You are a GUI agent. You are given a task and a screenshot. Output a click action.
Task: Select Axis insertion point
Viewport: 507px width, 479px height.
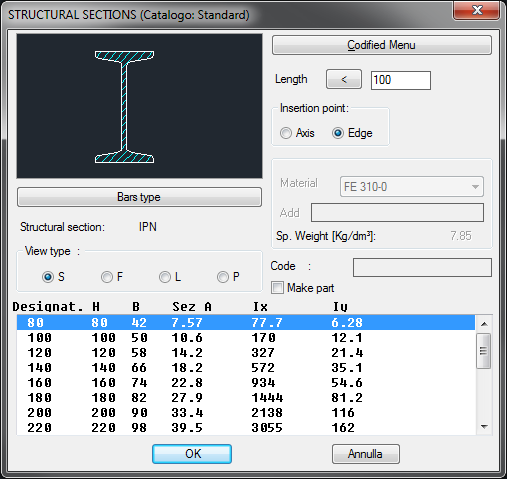(297, 133)
